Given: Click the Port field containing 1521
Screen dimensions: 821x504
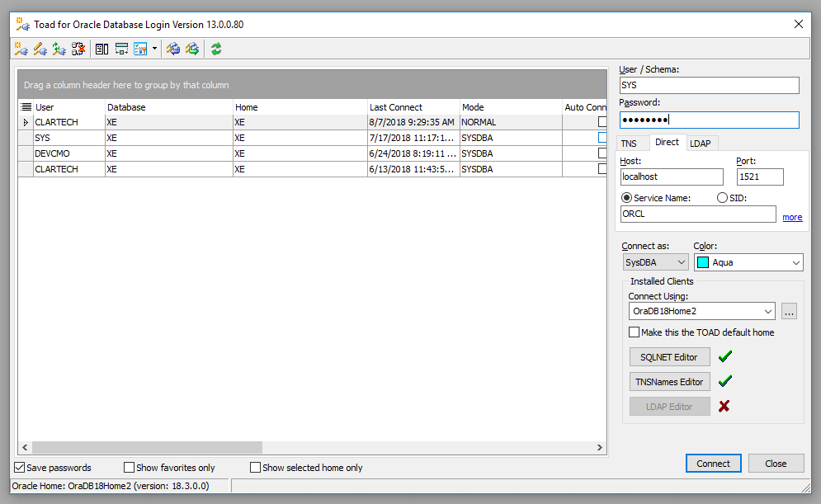Looking at the screenshot, I should (x=760, y=177).
